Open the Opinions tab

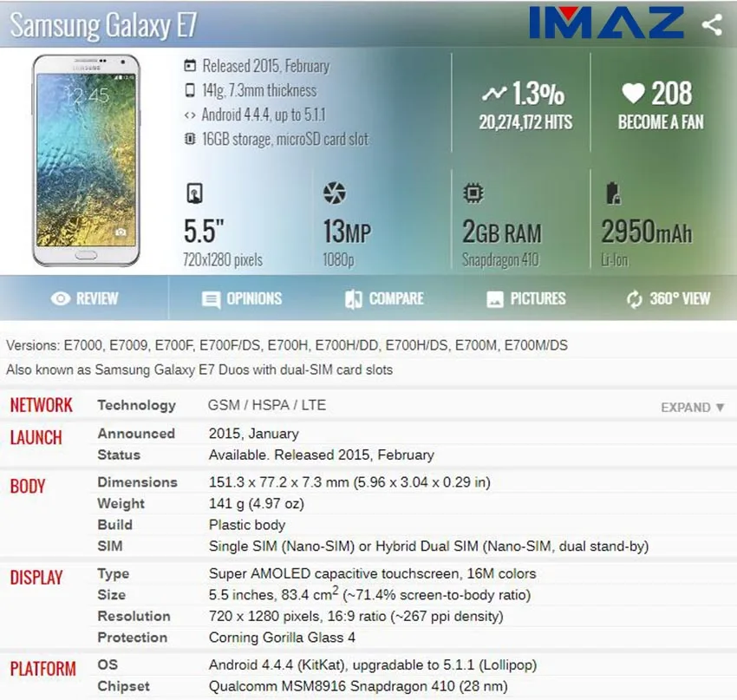(x=242, y=298)
